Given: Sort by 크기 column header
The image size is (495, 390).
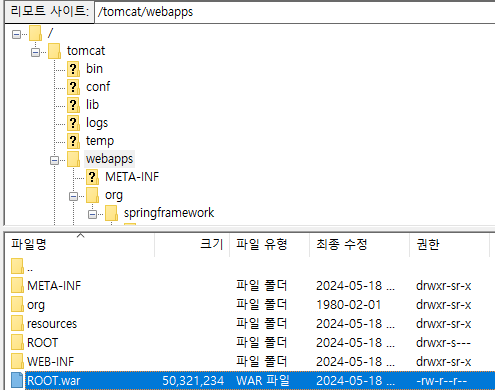Looking at the screenshot, I should 192,244.
